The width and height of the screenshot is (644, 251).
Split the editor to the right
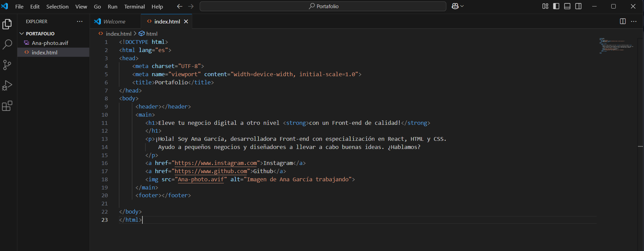(x=623, y=21)
